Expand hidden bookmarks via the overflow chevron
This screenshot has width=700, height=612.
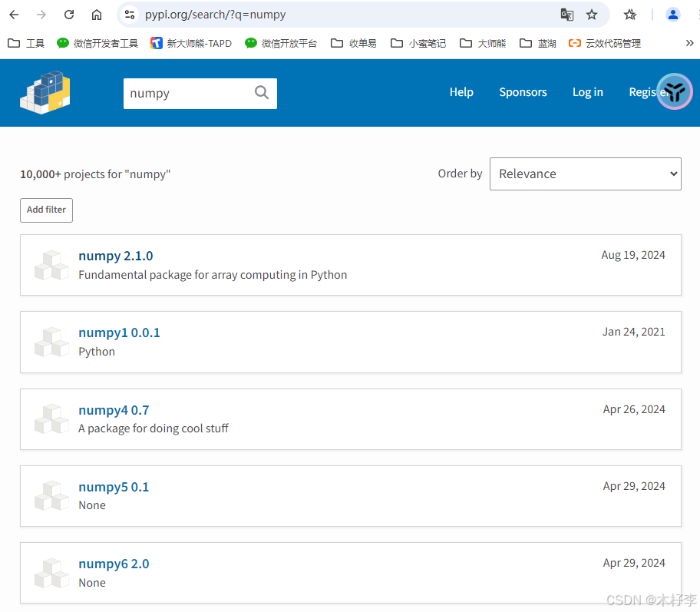coord(690,43)
